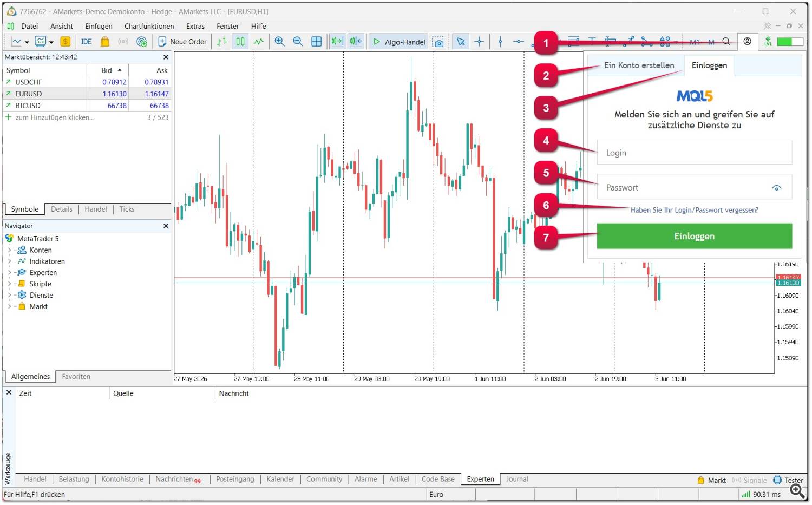Click the chart screenshot camera icon

[438, 42]
